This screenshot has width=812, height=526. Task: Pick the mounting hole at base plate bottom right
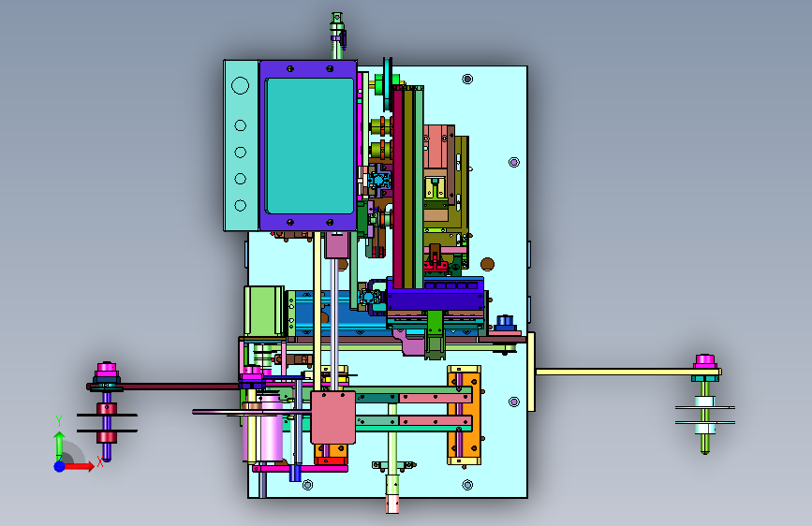[467, 485]
